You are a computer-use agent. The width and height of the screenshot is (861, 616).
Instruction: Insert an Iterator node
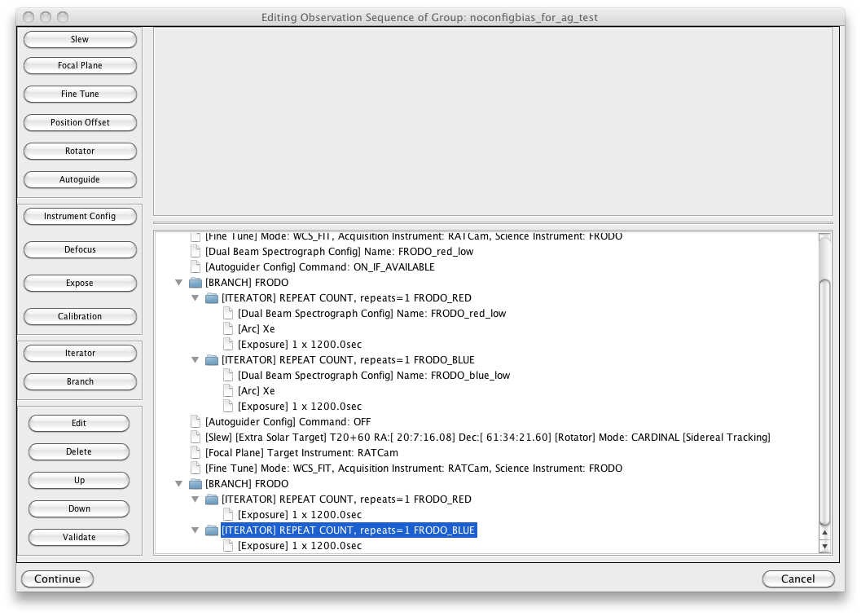click(x=80, y=354)
